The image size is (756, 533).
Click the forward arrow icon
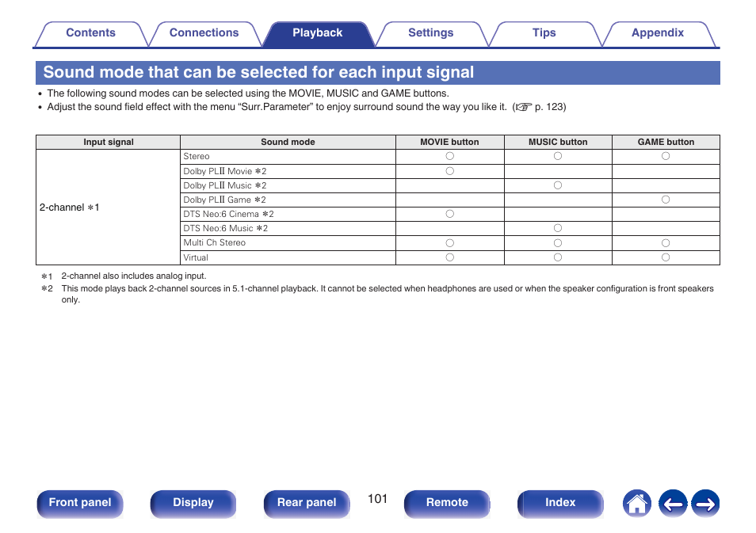coord(705,504)
